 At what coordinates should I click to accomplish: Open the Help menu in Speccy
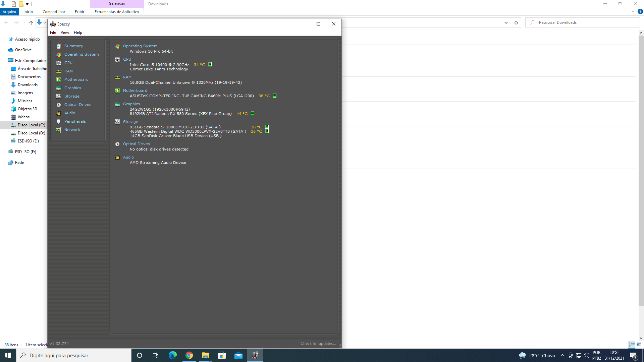(x=78, y=33)
